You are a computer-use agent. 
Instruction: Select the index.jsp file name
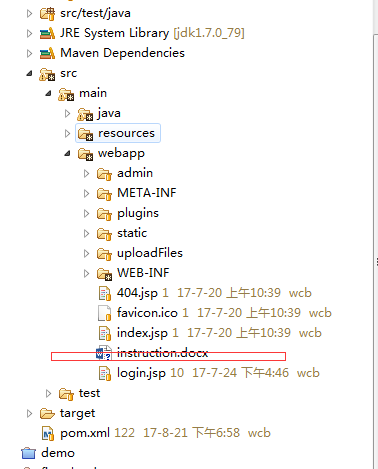[142, 333]
